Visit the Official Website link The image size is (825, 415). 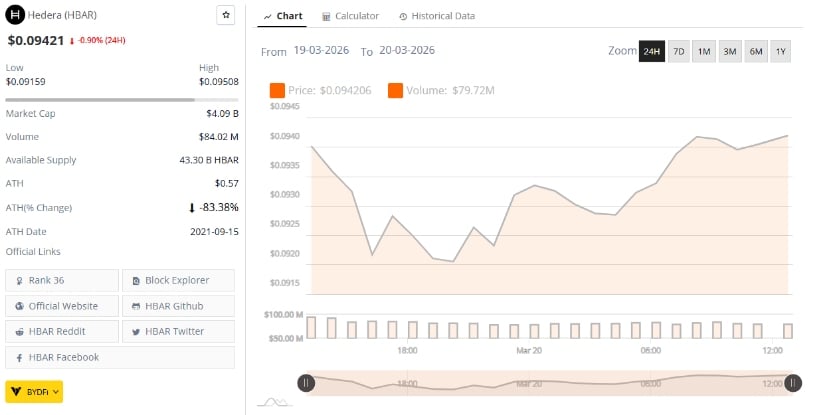pos(62,306)
